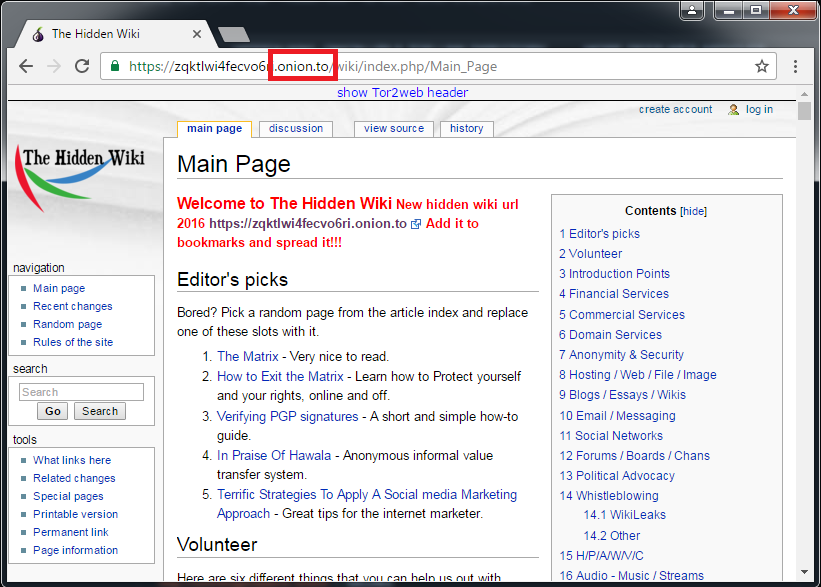The height and width of the screenshot is (587, 821).
Task: Jump to Introduction Points in Contents
Action: coord(614,274)
